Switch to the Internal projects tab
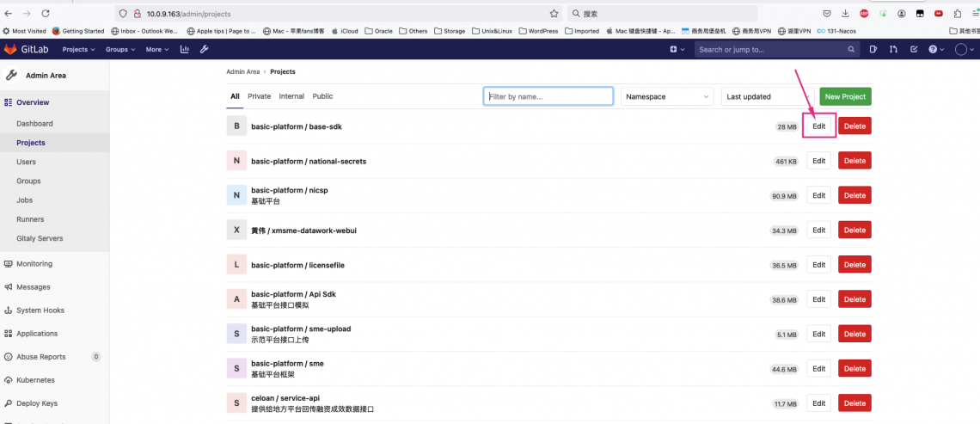This screenshot has height=424, width=980. (291, 96)
